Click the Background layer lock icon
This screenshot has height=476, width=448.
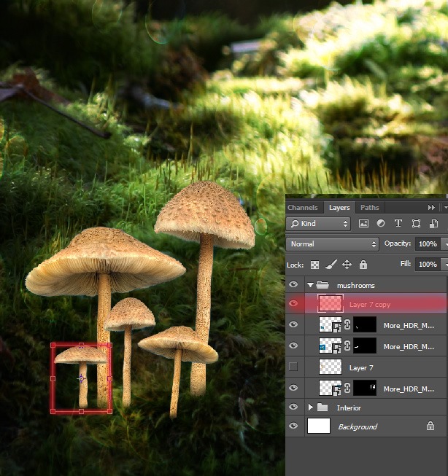(430, 426)
